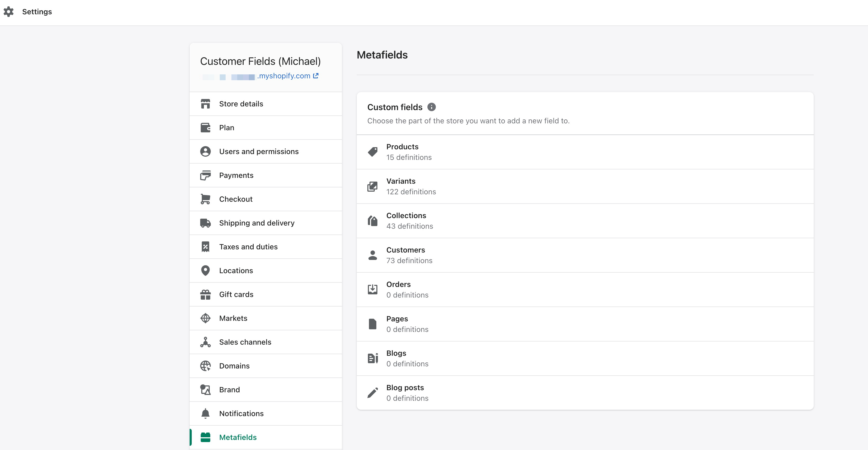868x450 pixels.
Task: Click the Notifications bell icon
Action: pyautogui.click(x=205, y=413)
